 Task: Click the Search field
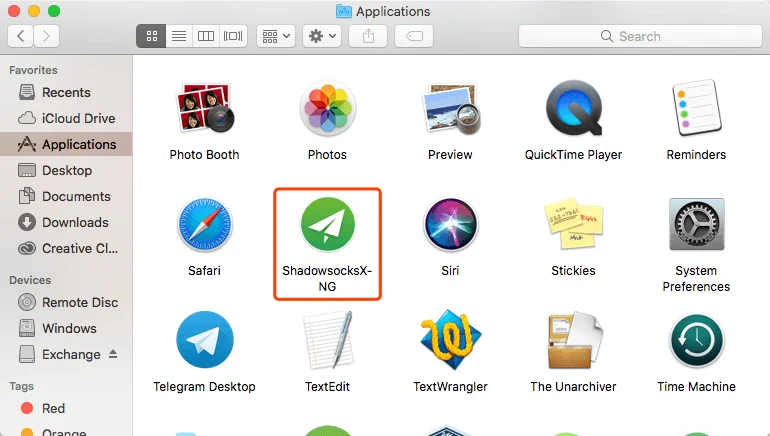tap(638, 36)
